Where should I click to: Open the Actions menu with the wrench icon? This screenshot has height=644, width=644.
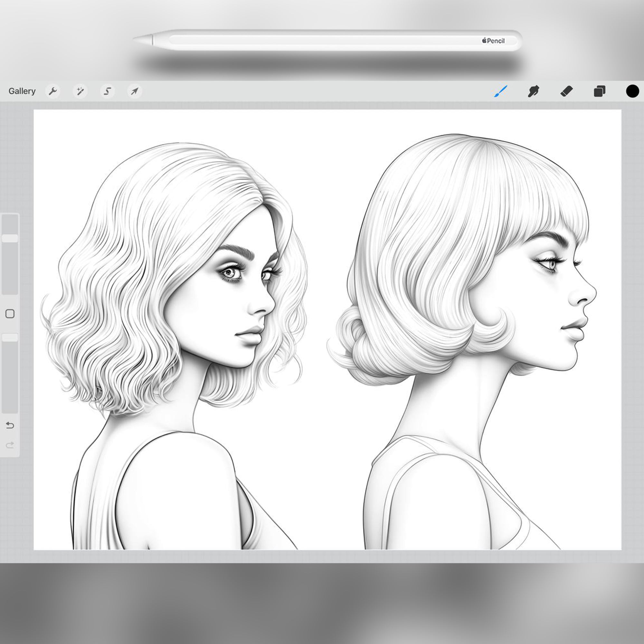53,91
